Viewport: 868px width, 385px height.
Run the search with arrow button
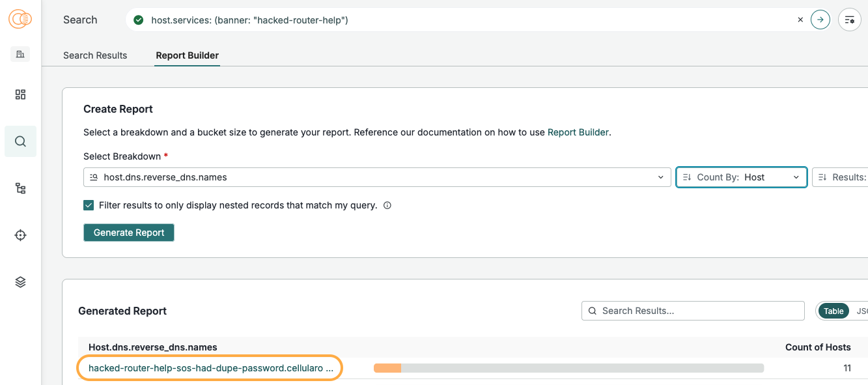[x=820, y=20]
